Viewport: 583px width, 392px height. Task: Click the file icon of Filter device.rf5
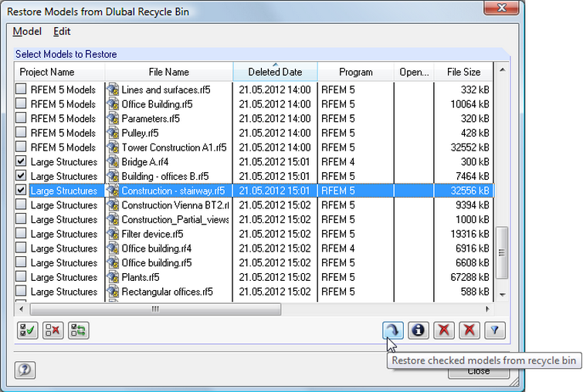coord(113,234)
